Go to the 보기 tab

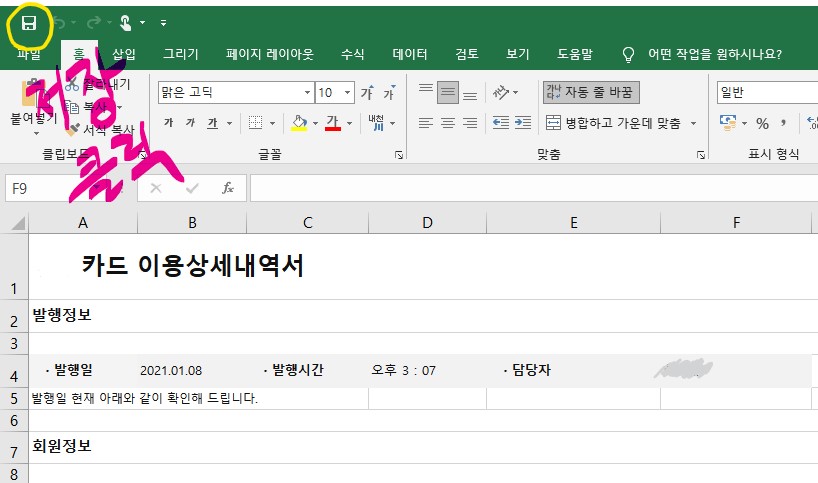coord(518,54)
